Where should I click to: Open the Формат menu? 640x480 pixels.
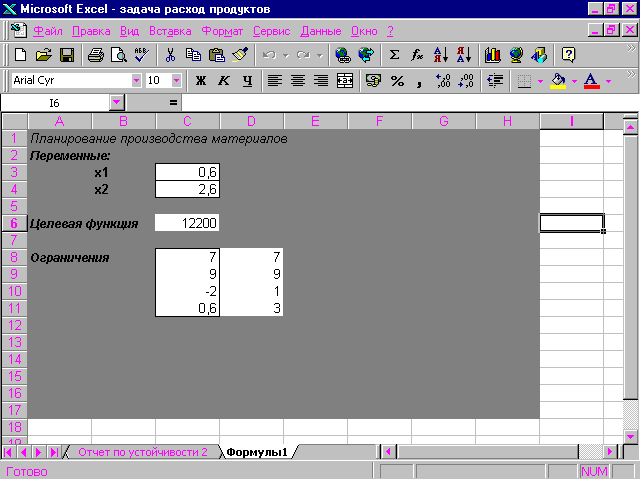[x=222, y=31]
